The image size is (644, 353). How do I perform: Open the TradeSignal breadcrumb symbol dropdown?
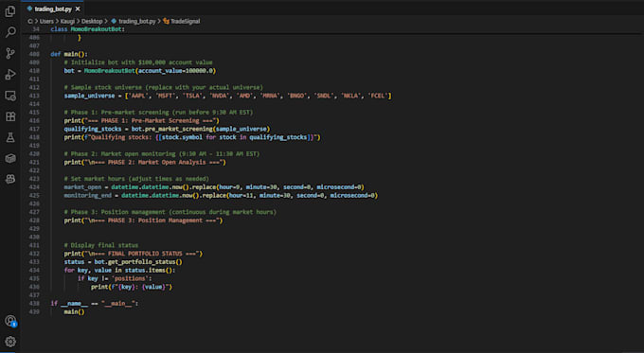(186, 21)
